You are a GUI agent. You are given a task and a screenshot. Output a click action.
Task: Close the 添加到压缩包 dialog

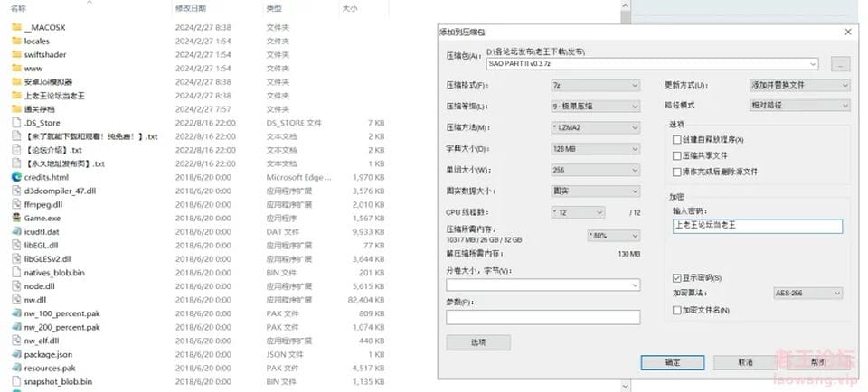coord(848,33)
